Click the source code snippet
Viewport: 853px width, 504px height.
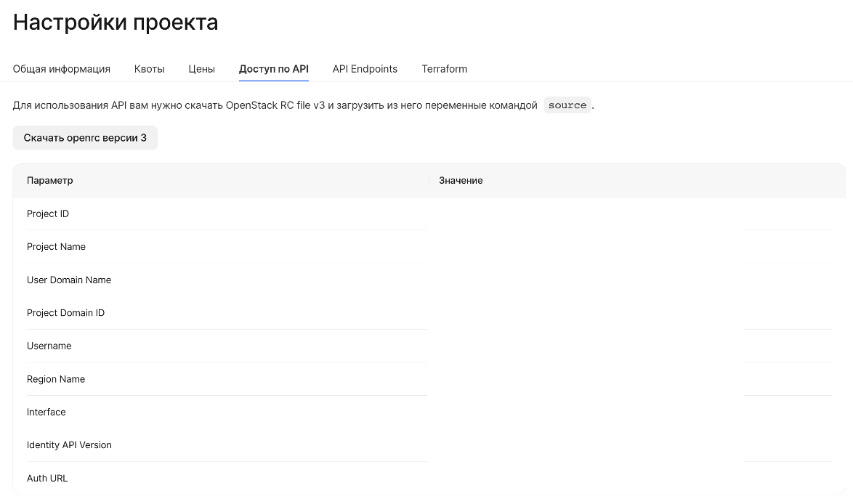click(567, 105)
